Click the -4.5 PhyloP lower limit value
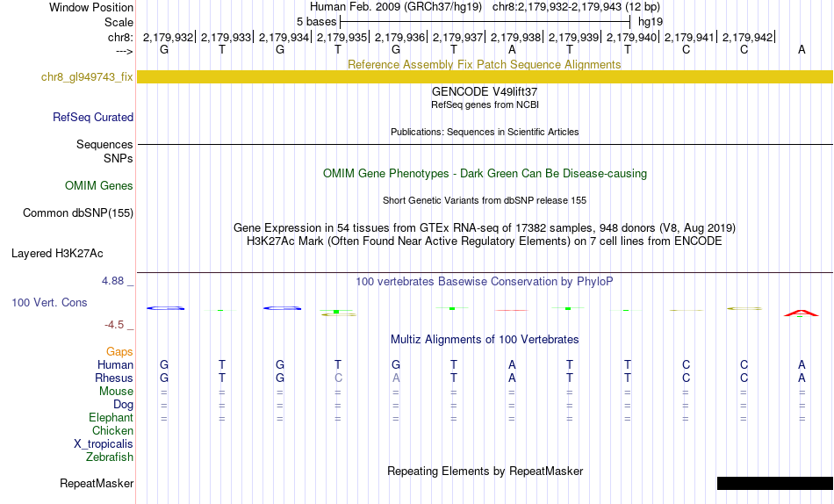 [x=114, y=325]
